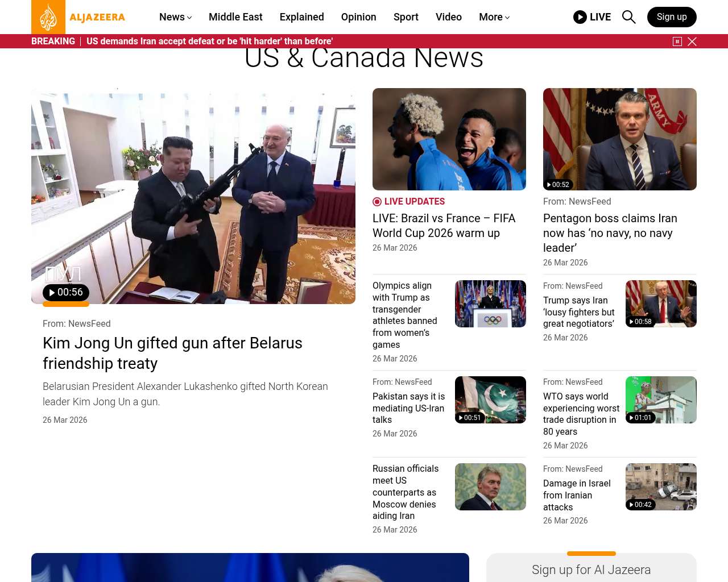
Task: Play the WTO 01:01 video clip
Action: pos(640,418)
